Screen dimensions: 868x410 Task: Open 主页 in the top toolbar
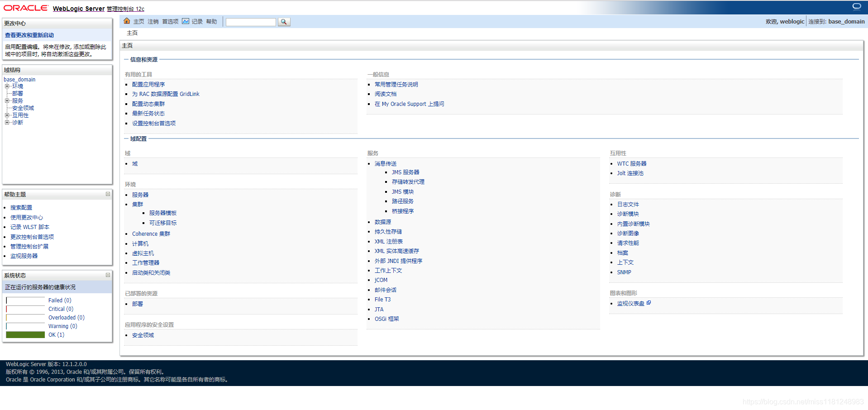(x=138, y=22)
